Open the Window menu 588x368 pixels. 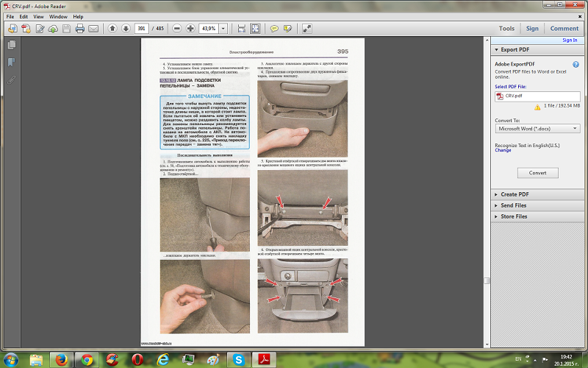(x=58, y=16)
